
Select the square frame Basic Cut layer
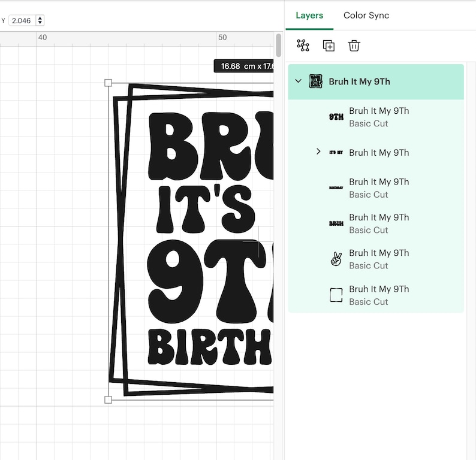376,295
